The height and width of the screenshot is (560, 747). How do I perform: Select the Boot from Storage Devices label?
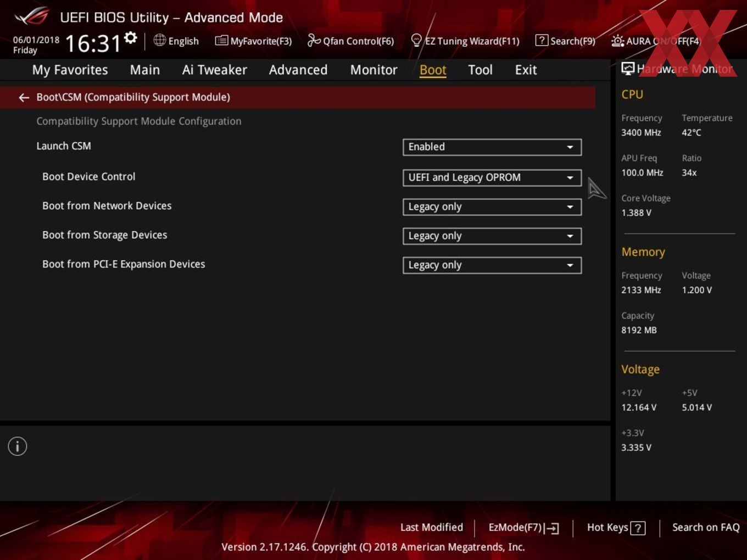(105, 235)
